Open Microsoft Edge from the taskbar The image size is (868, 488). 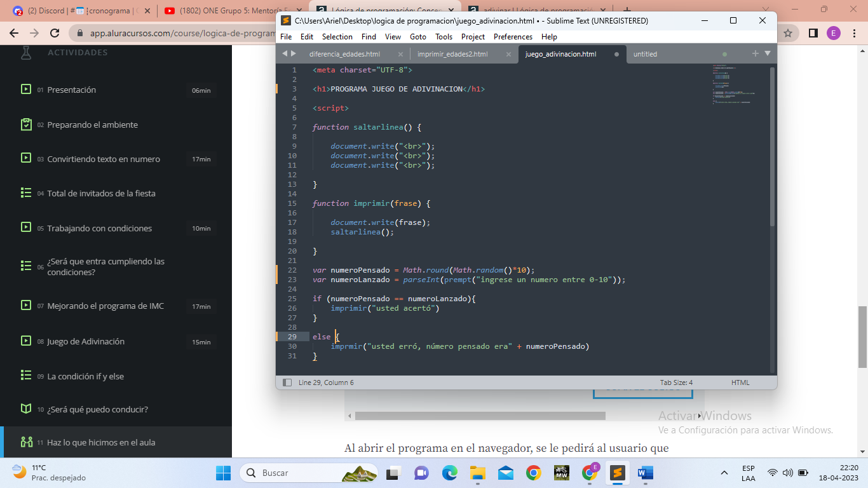click(x=449, y=473)
